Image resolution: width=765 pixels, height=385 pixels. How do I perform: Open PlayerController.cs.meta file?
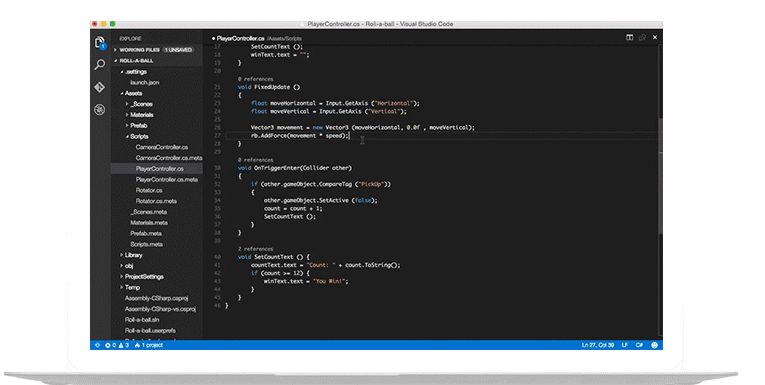pyautogui.click(x=166, y=179)
